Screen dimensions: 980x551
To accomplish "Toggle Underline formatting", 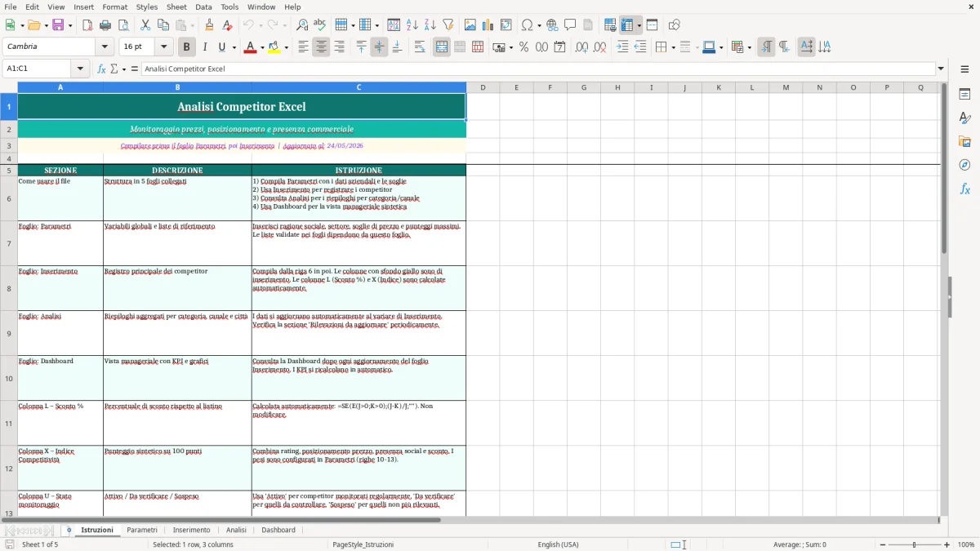I will (221, 47).
